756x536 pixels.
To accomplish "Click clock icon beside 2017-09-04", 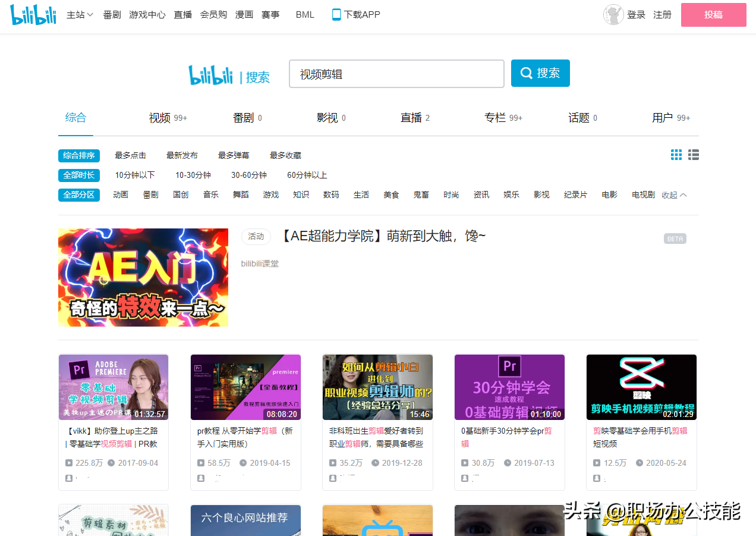I will click(x=111, y=463).
